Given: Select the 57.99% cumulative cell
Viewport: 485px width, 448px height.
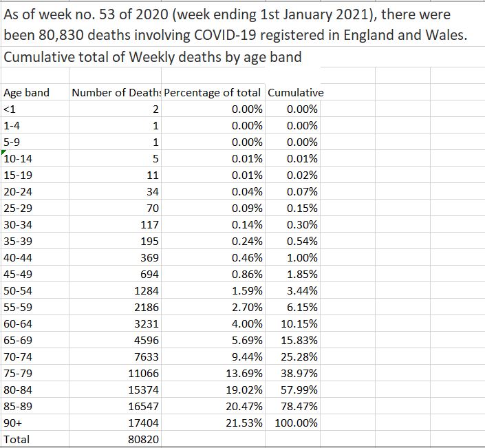Looking at the screenshot, I should pos(300,390).
